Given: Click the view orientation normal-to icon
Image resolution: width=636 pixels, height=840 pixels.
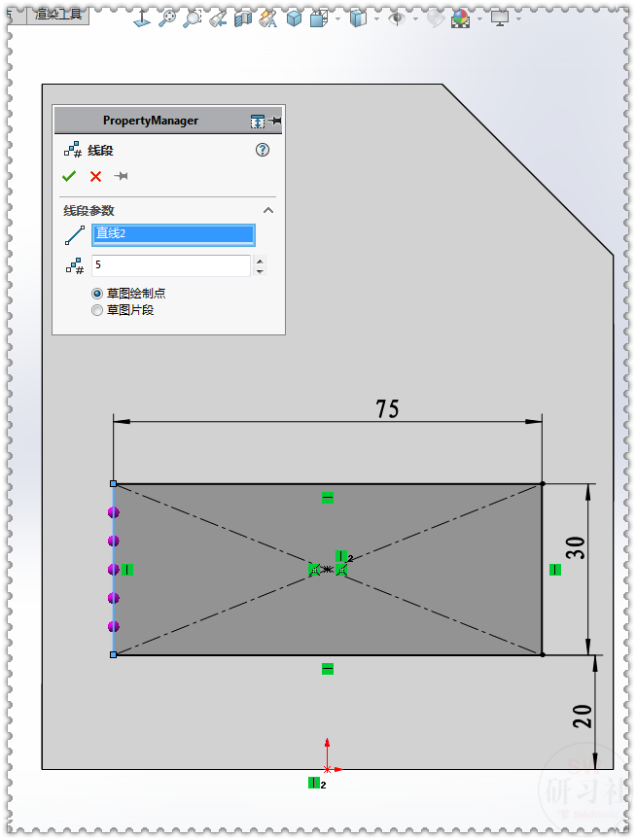Looking at the screenshot, I should tap(141, 18).
